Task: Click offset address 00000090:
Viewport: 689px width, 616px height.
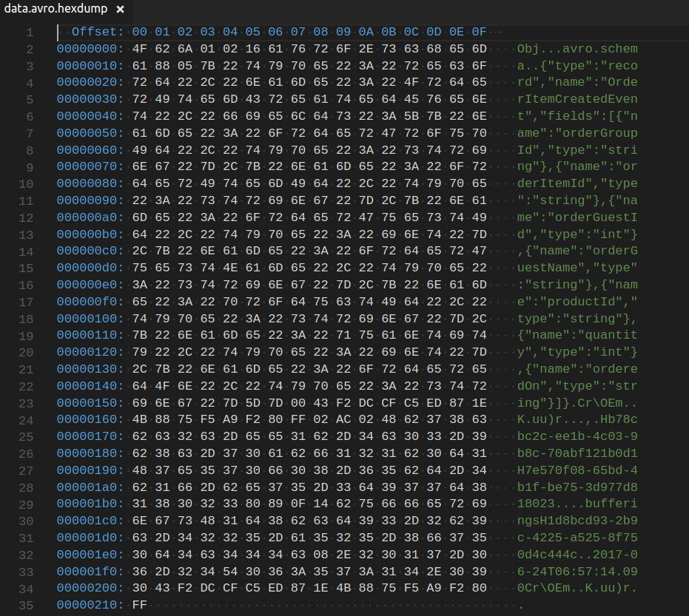Action: 90,200
